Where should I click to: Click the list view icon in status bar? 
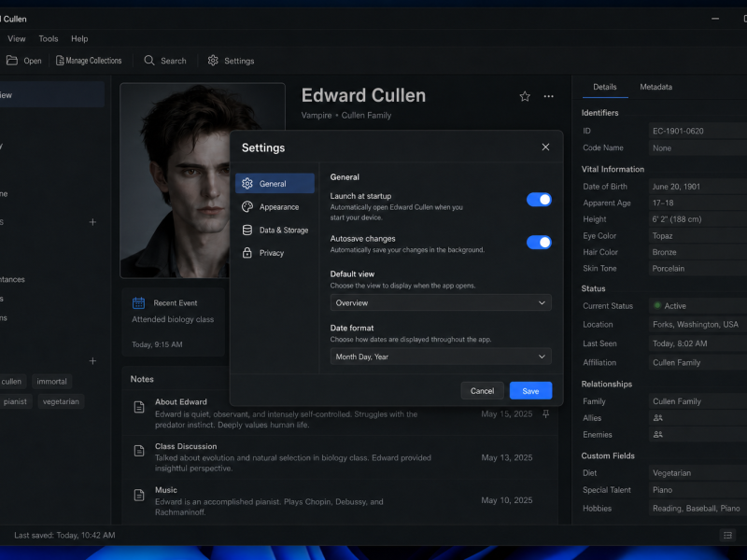tap(728, 535)
